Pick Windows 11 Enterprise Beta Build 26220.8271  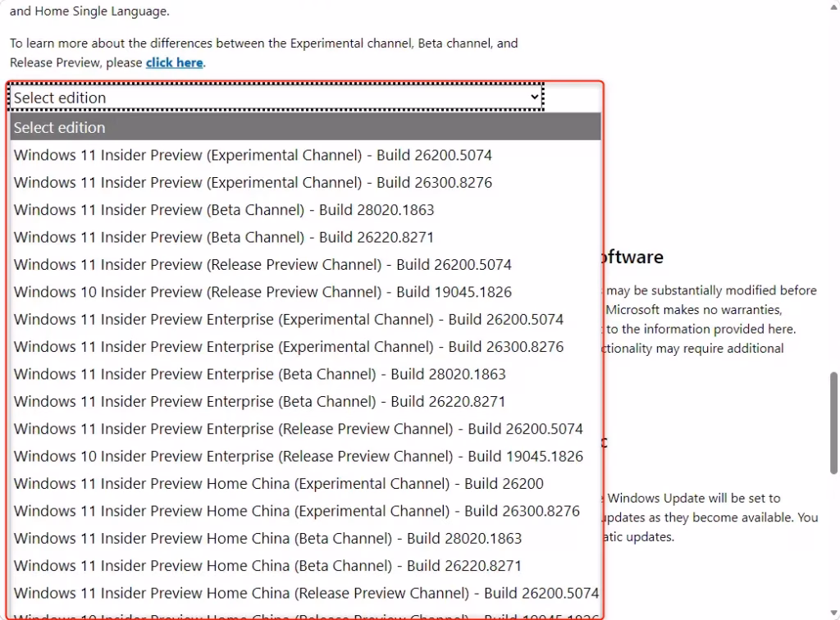(260, 401)
